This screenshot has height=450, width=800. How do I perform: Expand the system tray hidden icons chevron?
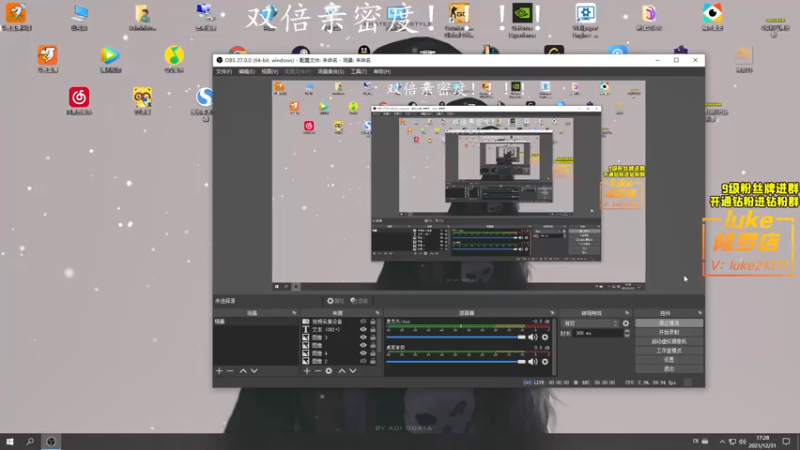click(x=722, y=442)
